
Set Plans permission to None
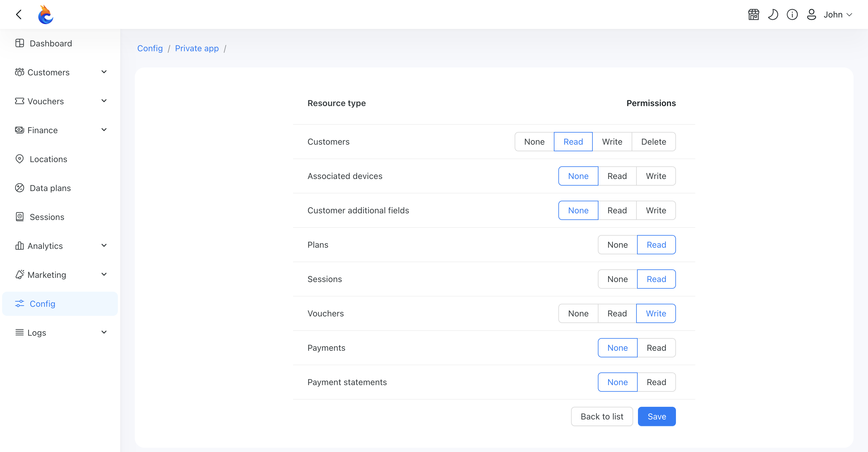(x=617, y=245)
